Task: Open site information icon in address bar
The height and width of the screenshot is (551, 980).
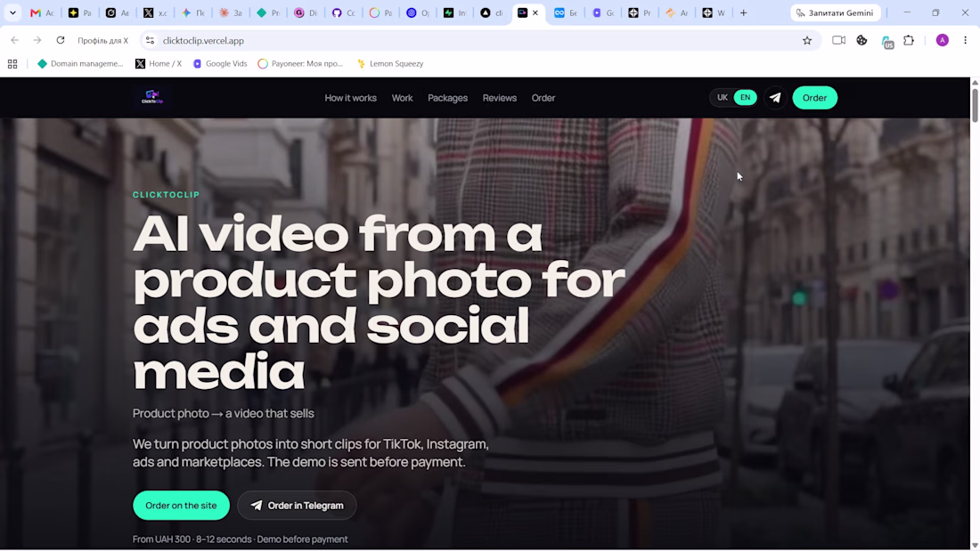Action: coord(150,41)
